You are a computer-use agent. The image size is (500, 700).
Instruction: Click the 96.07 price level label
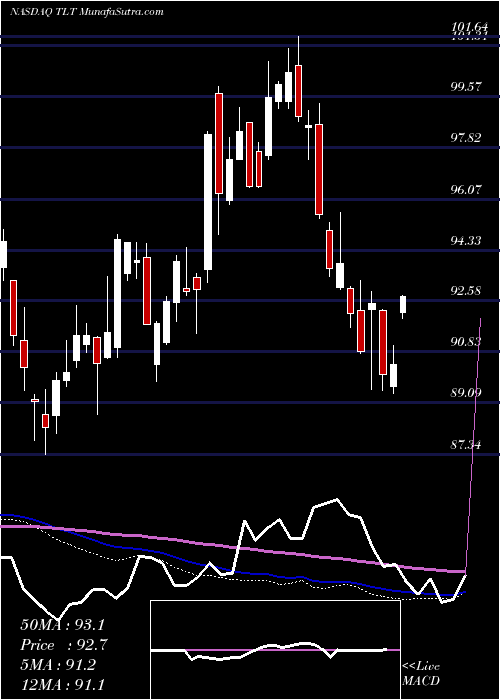pyautogui.click(x=466, y=189)
